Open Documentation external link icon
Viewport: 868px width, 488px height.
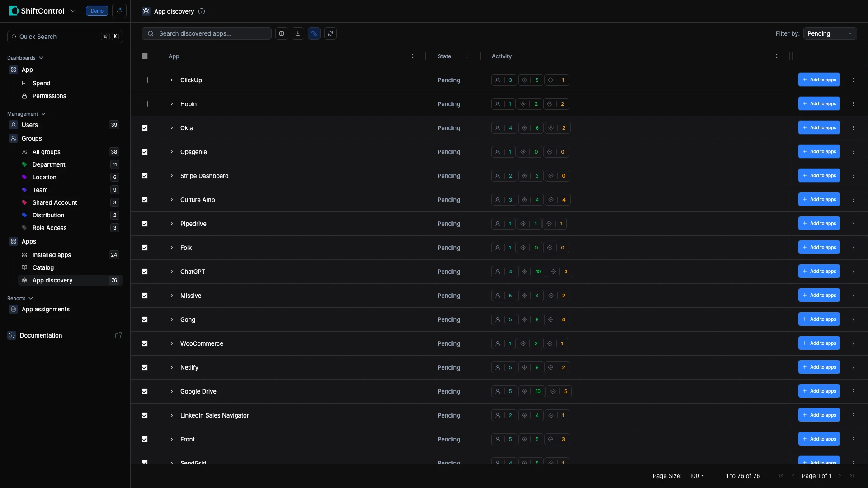click(118, 335)
